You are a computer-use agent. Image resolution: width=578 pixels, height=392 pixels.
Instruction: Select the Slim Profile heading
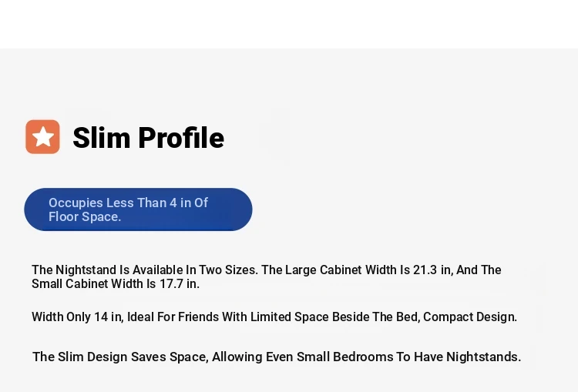pos(148,138)
